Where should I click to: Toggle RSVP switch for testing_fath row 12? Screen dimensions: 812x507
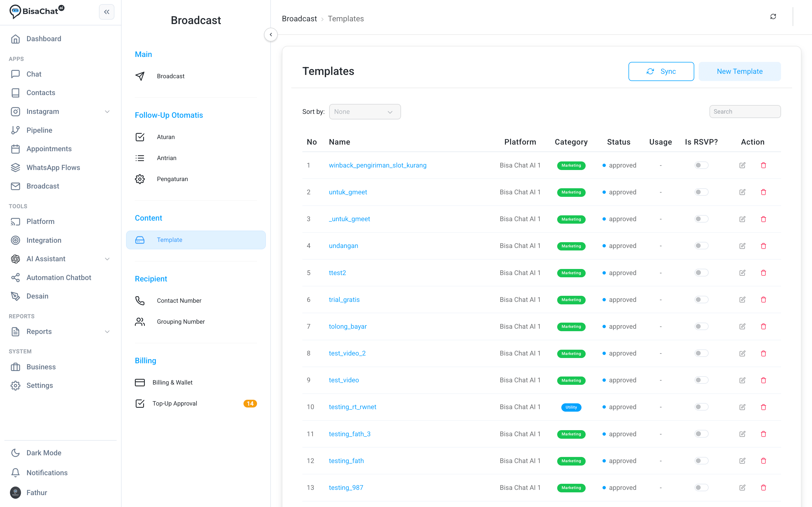(701, 460)
